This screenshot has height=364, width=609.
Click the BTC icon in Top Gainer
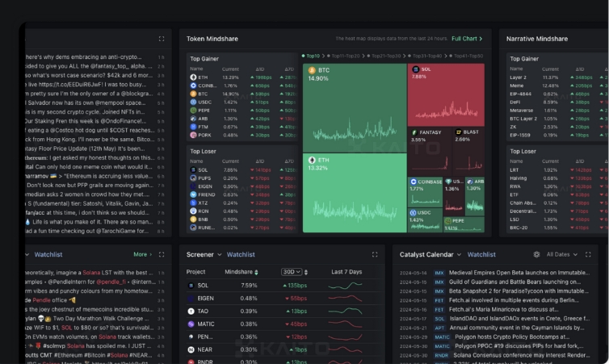click(x=193, y=94)
